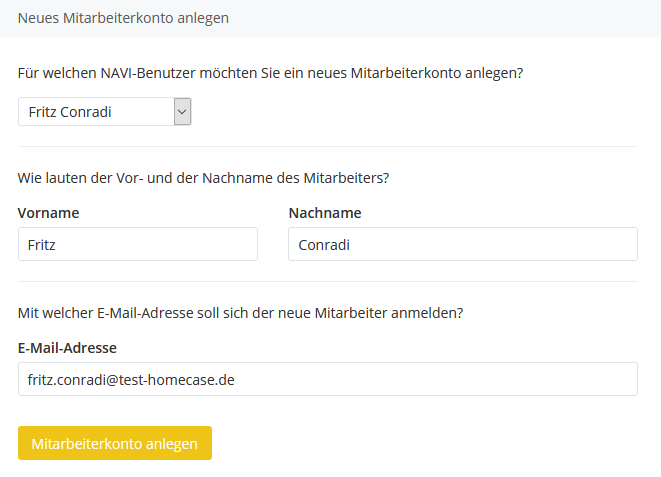Focus the Vorname input field

point(138,244)
